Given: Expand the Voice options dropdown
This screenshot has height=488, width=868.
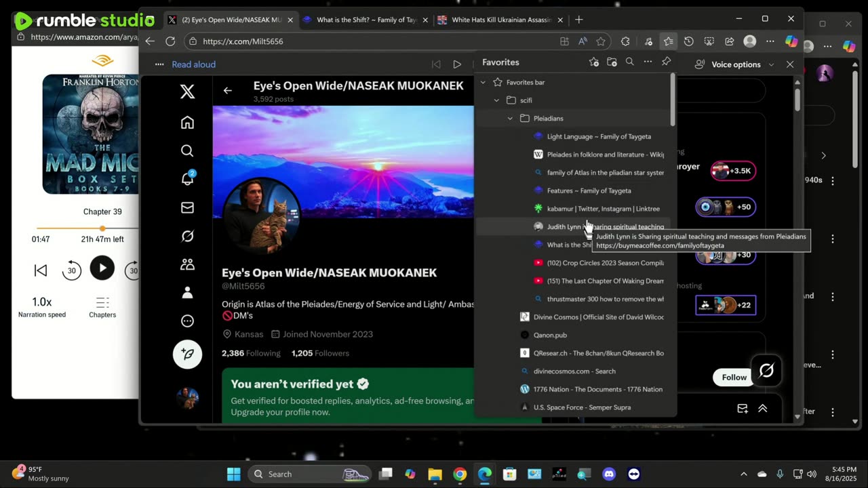Looking at the screenshot, I should tap(736, 64).
